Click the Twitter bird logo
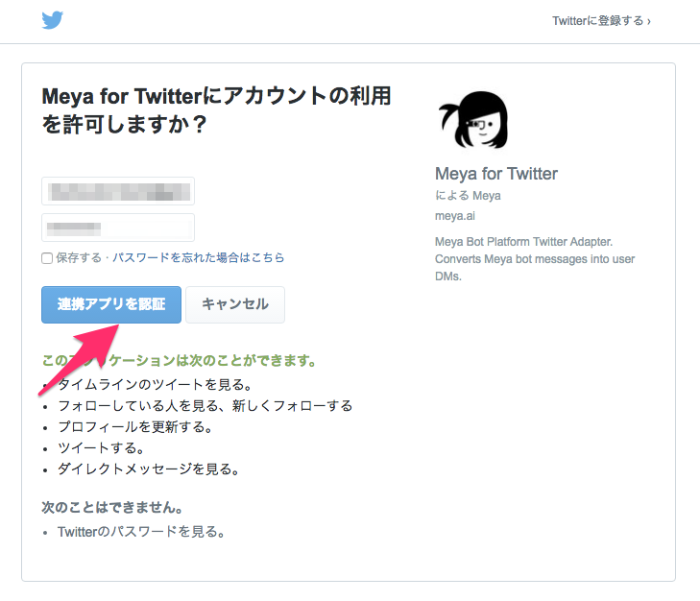This screenshot has width=700, height=601. pyautogui.click(x=53, y=20)
